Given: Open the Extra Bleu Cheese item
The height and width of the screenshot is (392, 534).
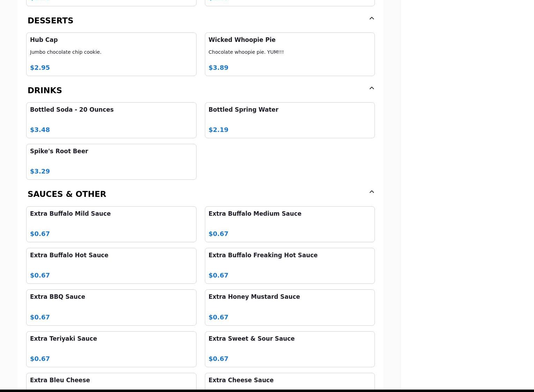Looking at the screenshot, I should click(x=111, y=381).
